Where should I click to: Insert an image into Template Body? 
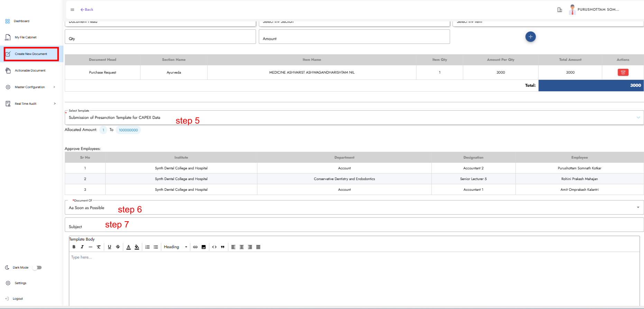click(204, 247)
